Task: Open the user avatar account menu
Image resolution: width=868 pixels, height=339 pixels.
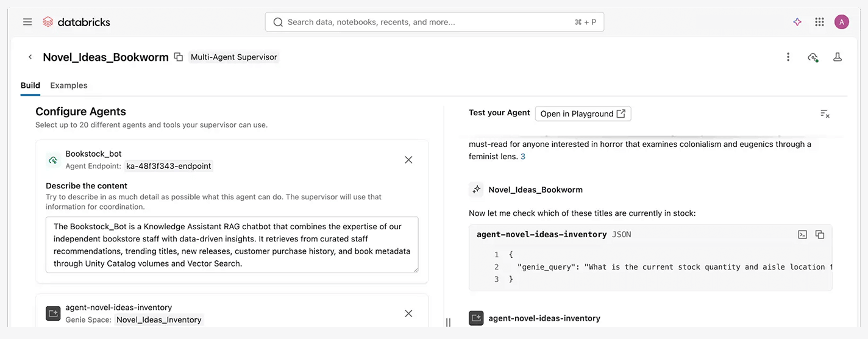Action: coord(842,22)
